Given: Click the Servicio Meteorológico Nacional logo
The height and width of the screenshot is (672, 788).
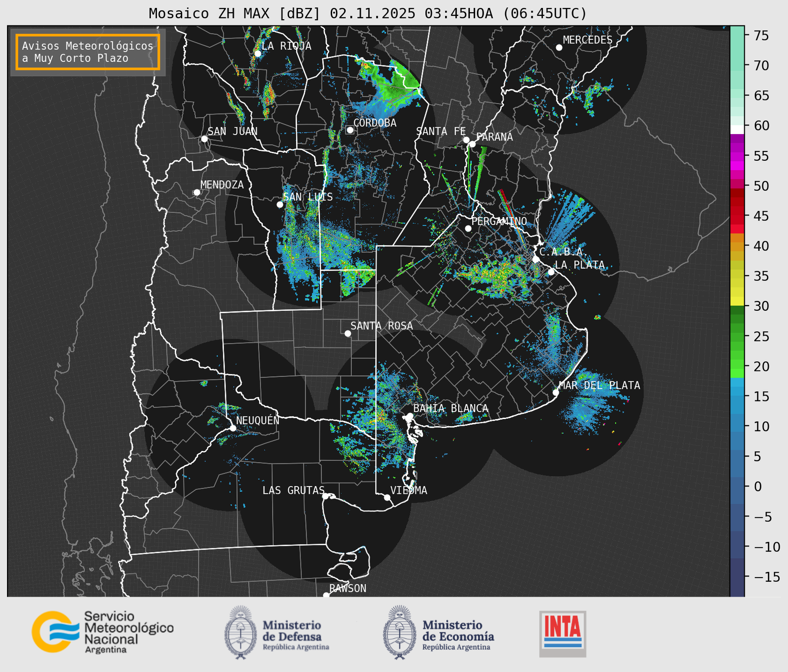Looking at the screenshot, I should 102,632.
